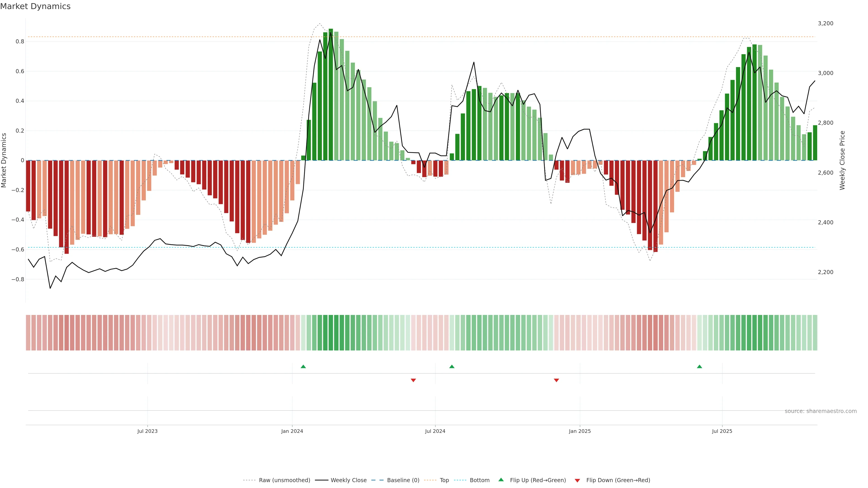
Task: Click the red flip-down triangle before Jul 2024
Action: coord(413,380)
